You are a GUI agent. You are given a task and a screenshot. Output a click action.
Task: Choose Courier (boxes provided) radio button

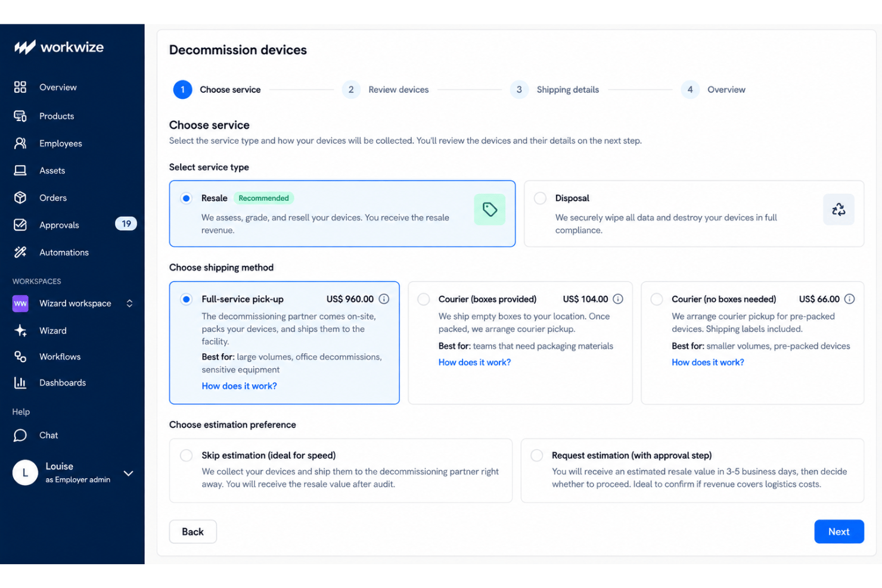(424, 299)
